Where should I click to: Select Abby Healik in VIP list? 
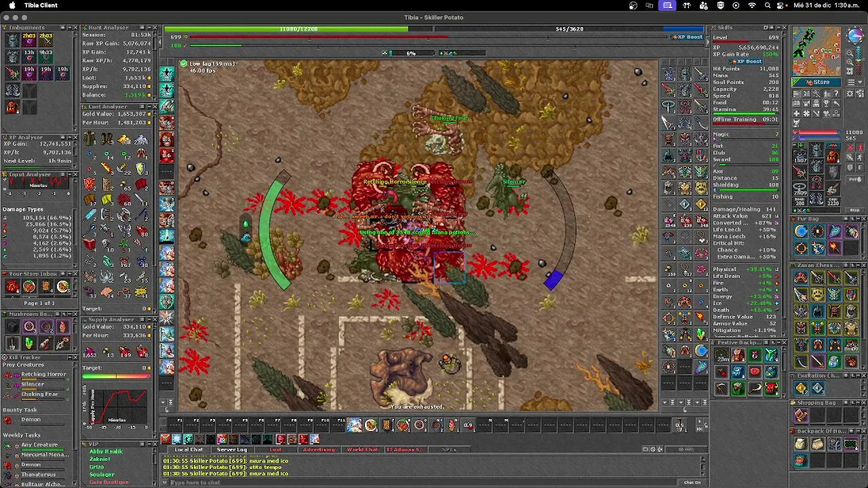[106, 452]
